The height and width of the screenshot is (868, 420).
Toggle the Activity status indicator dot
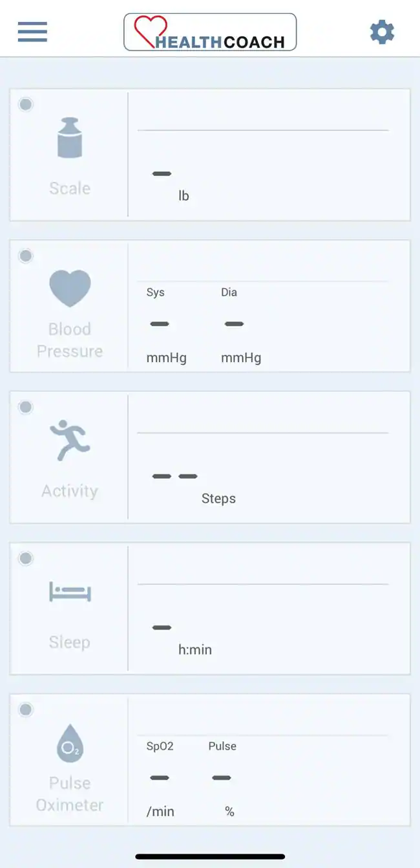26,407
